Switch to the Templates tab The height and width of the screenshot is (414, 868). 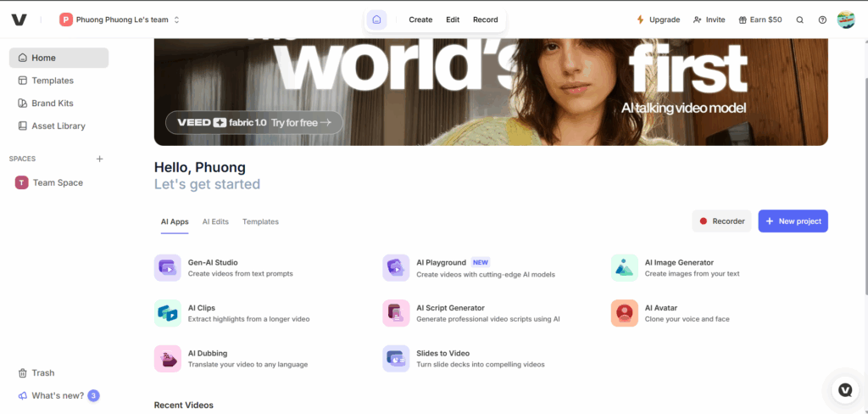pos(260,221)
